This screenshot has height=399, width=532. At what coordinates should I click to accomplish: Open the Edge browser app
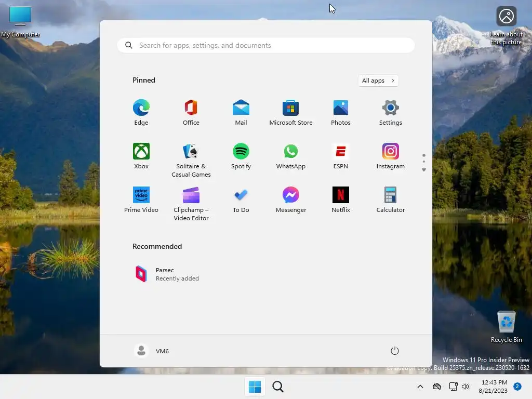coord(141,113)
